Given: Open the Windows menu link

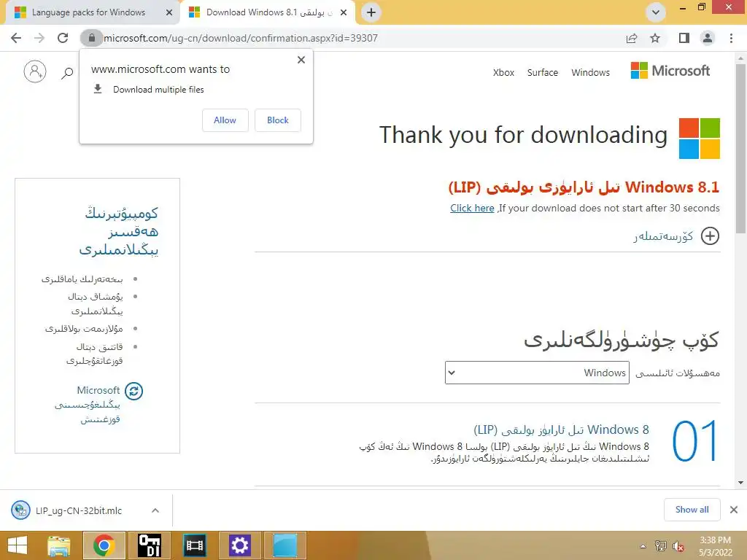Looking at the screenshot, I should coord(591,72).
